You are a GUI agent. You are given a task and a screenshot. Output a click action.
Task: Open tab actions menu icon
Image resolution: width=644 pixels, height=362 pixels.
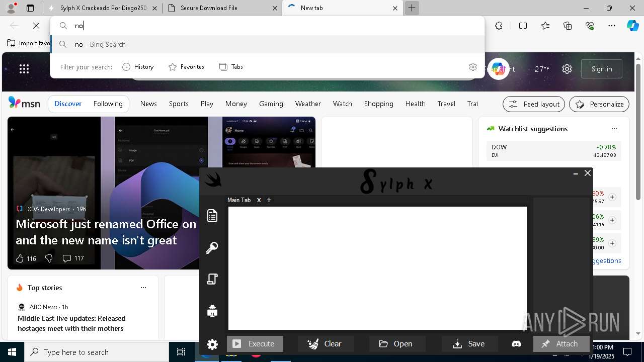pos(30,8)
